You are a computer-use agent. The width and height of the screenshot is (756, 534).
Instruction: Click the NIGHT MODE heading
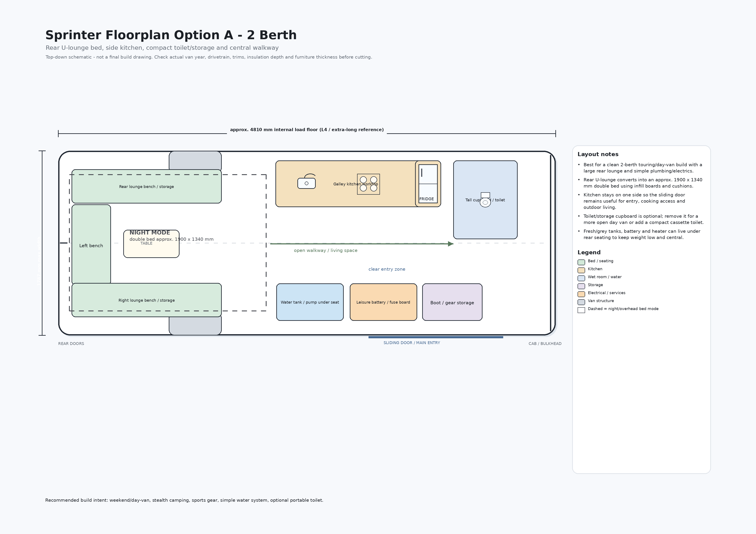click(150, 233)
